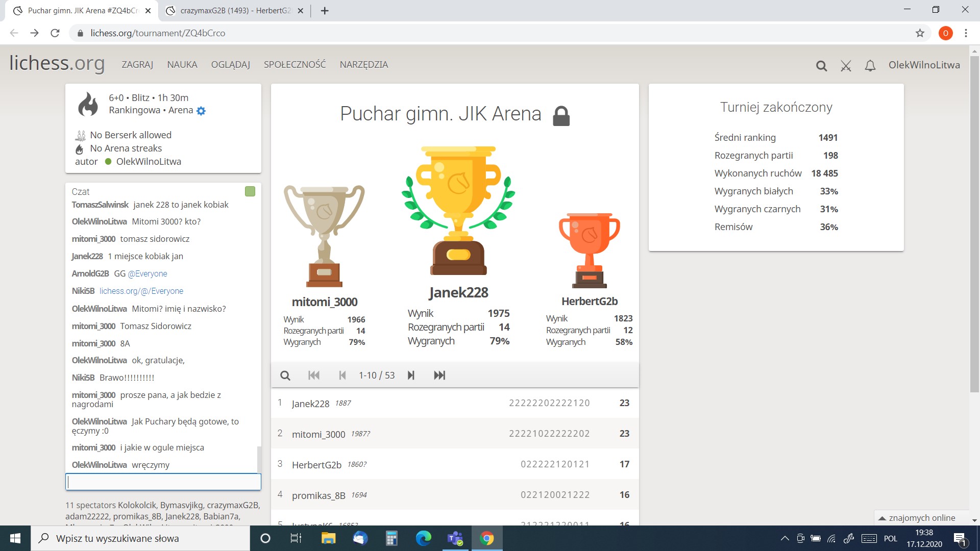980x551 pixels.
Task: Jump to last page of standings
Action: [439, 375]
